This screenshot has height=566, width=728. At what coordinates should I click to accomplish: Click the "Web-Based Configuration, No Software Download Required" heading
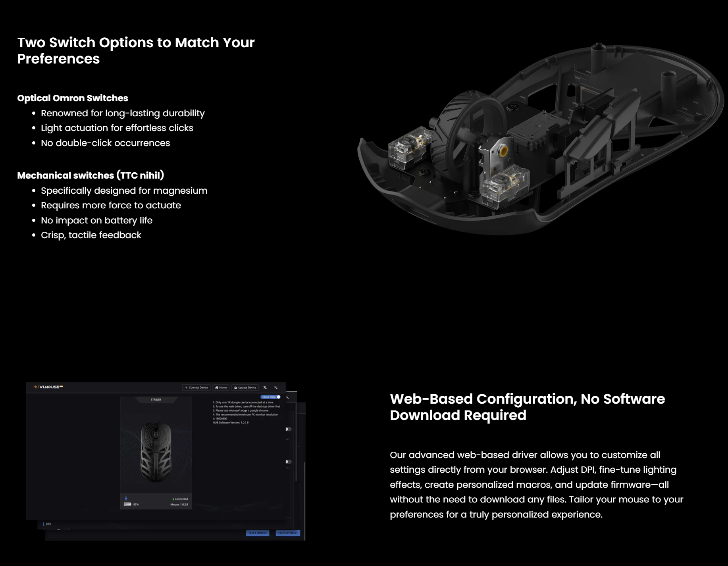(x=527, y=407)
